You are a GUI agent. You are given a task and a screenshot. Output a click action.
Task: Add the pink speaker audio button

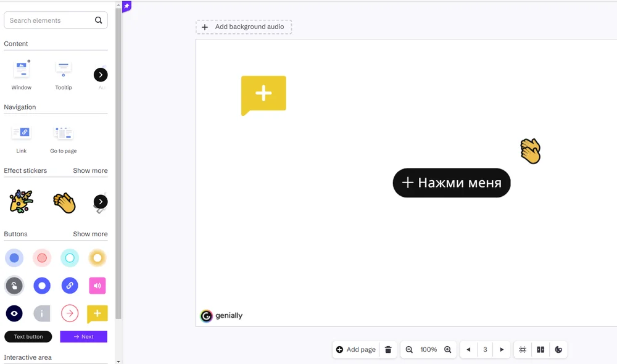(97, 286)
